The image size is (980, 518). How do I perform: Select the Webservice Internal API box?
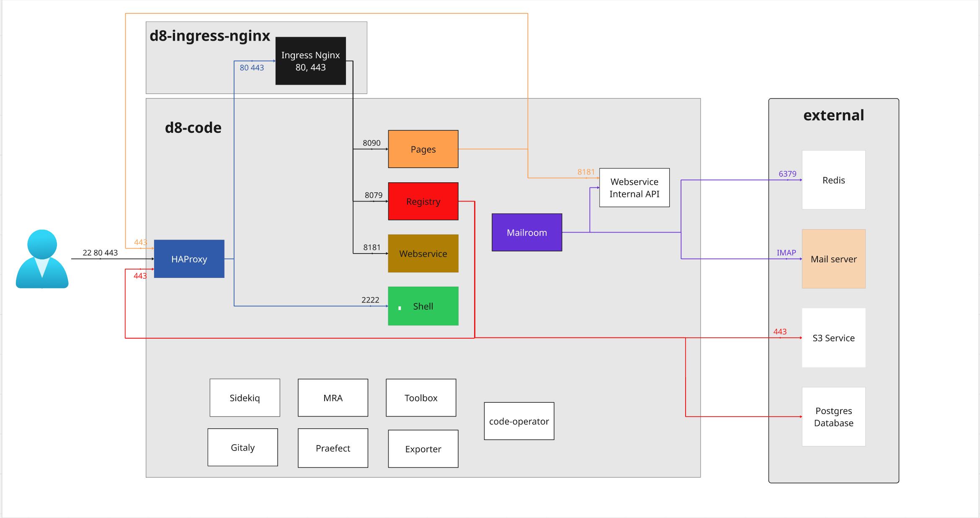pyautogui.click(x=634, y=188)
